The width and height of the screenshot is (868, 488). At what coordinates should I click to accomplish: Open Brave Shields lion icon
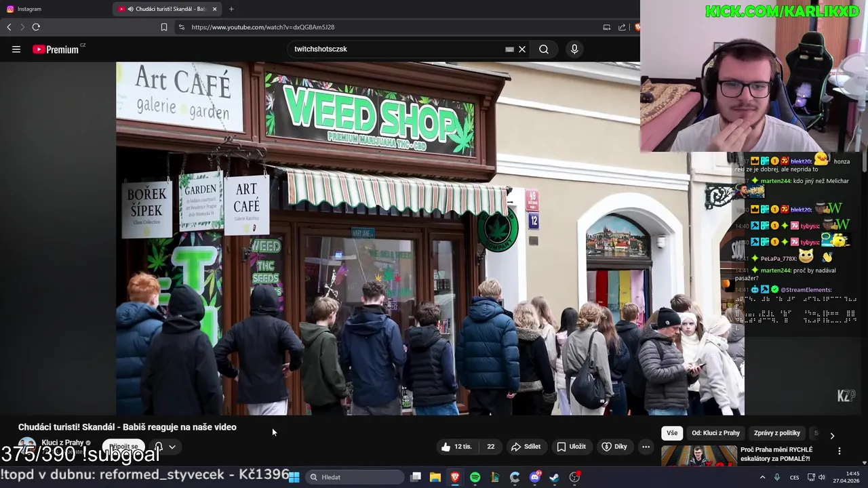coord(637,27)
